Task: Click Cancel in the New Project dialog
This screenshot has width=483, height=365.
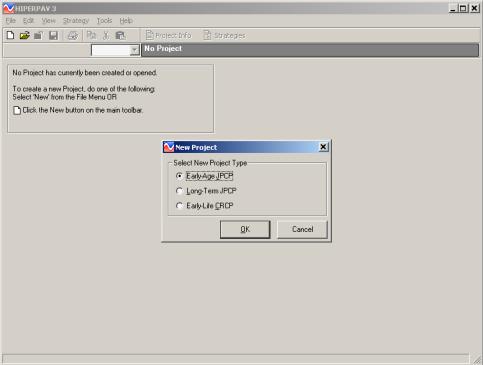Action: [x=302, y=229]
